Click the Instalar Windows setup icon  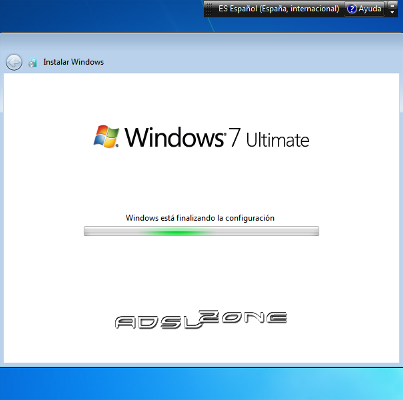click(x=32, y=62)
